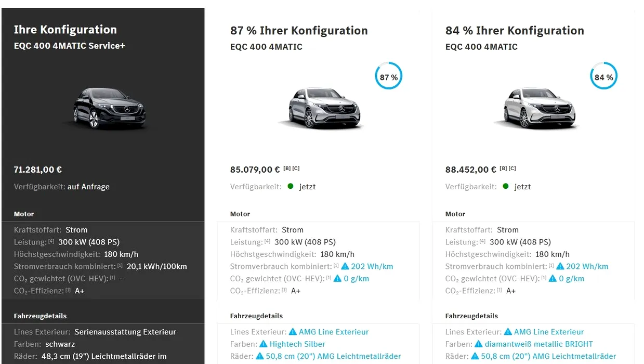Open the Hightech Silber color link
The width and height of the screenshot is (644, 364).
(x=297, y=344)
